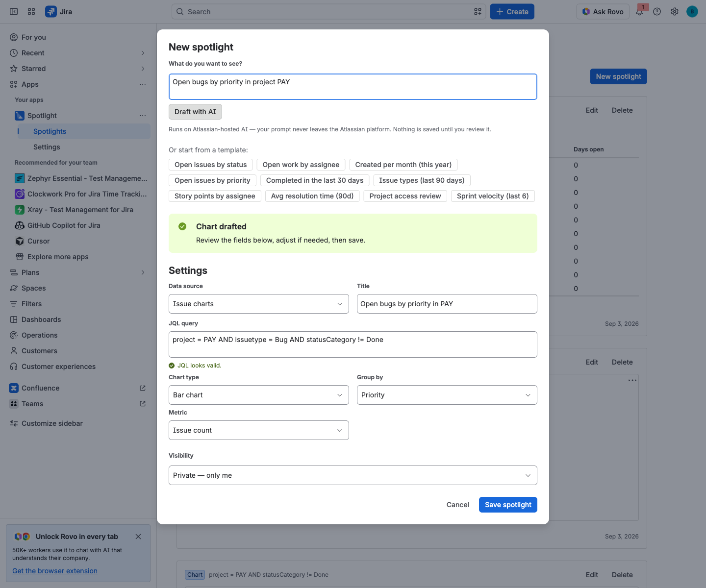Open the Spotlight app more actions ellipsis
This screenshot has width=706, height=588.
click(x=143, y=116)
